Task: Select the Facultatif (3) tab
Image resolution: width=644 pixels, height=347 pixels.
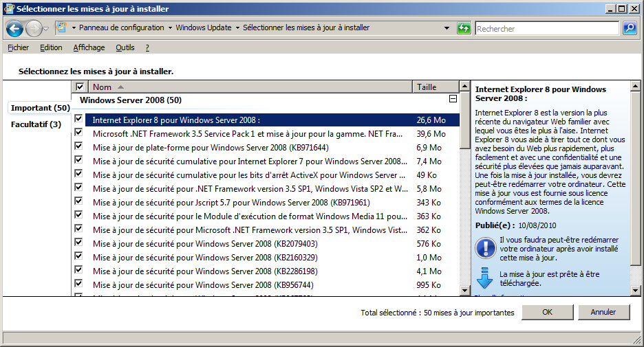Action: pos(36,124)
